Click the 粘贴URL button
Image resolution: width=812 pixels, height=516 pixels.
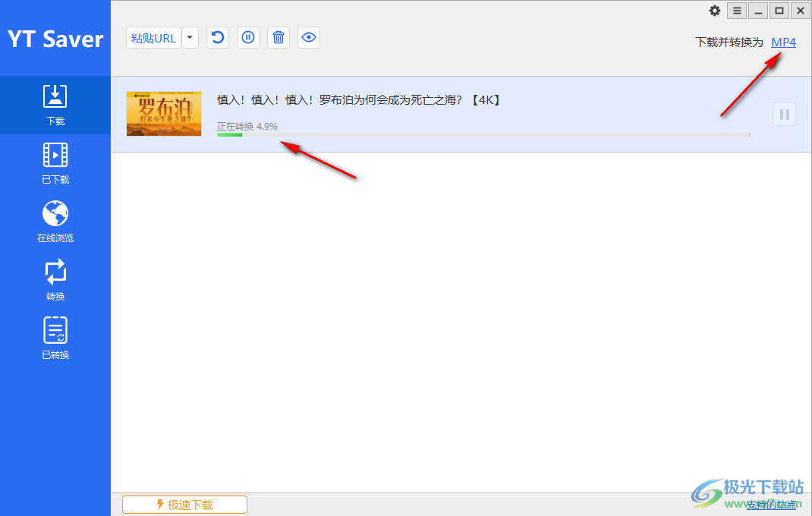pos(153,38)
